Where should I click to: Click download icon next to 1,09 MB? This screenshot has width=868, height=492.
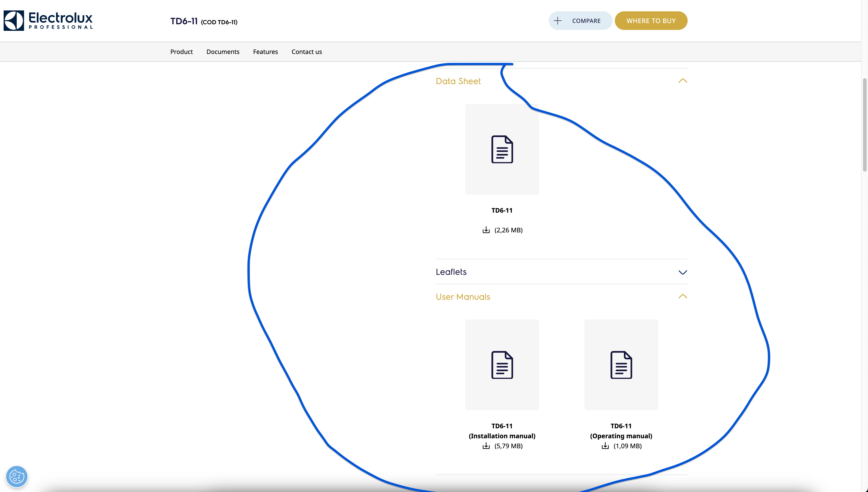pyautogui.click(x=605, y=446)
